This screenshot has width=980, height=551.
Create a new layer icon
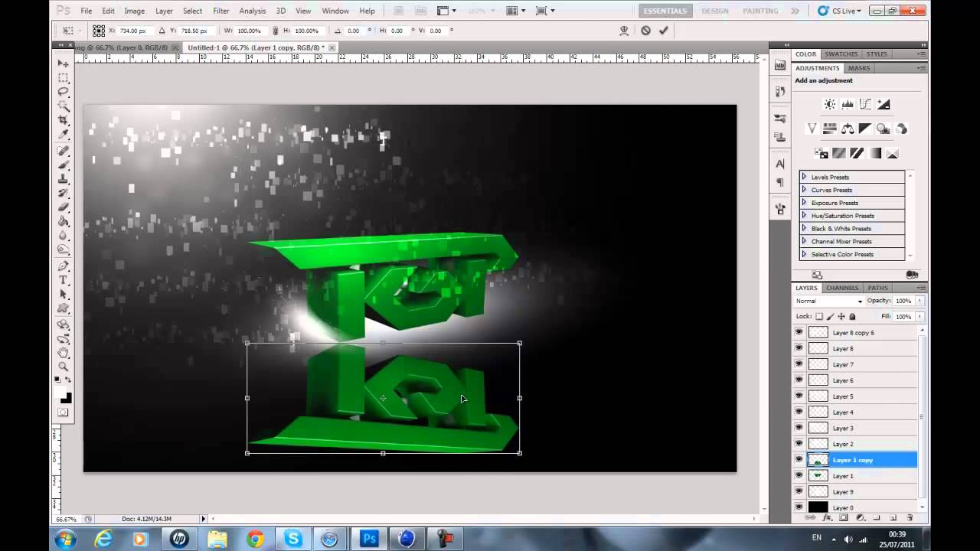pos(893,518)
